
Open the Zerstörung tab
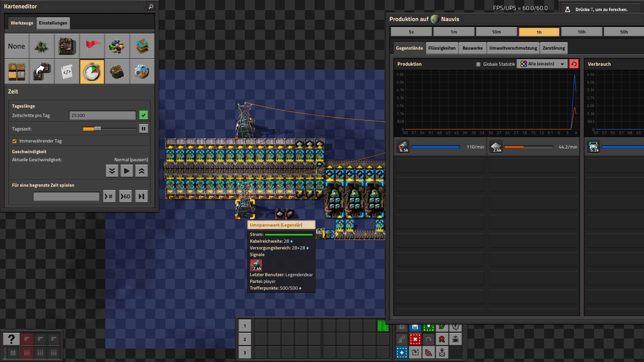pos(553,48)
